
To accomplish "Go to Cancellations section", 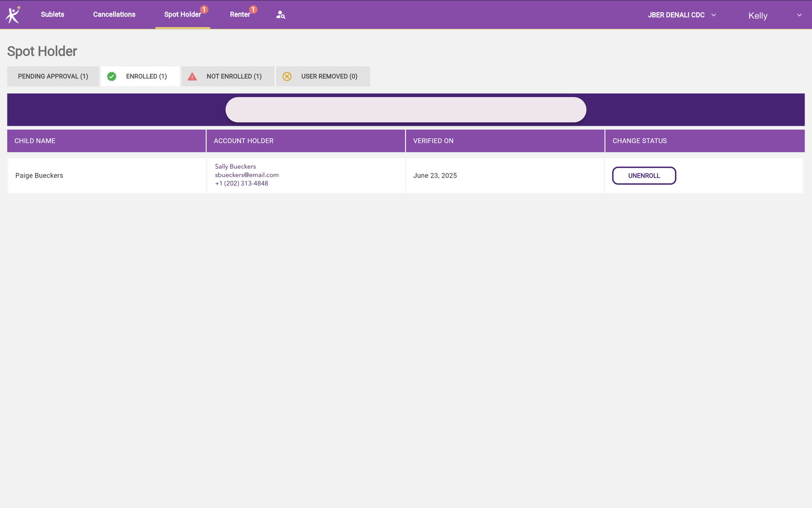I will click(x=114, y=14).
